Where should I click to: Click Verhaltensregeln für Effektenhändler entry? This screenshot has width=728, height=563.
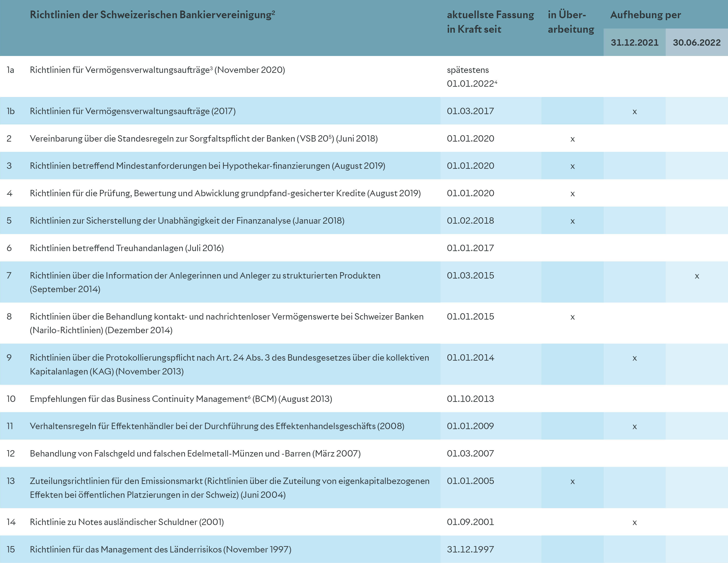tap(217, 426)
